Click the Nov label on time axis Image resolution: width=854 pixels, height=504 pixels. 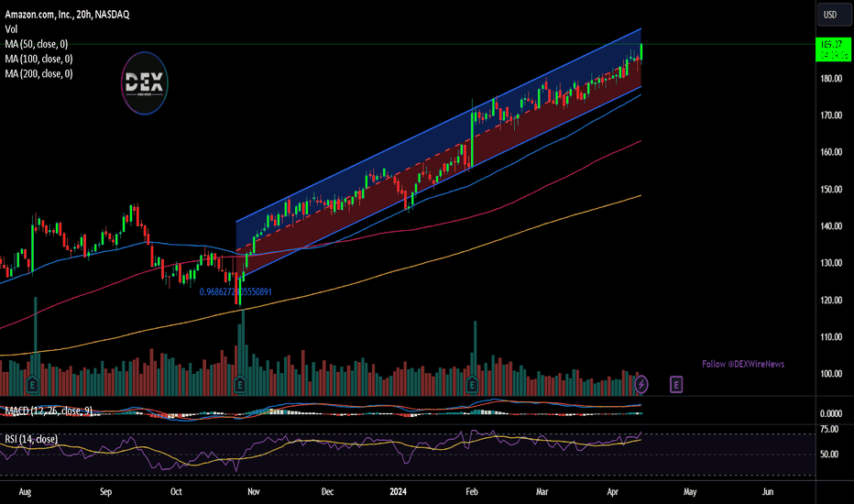[x=254, y=491]
